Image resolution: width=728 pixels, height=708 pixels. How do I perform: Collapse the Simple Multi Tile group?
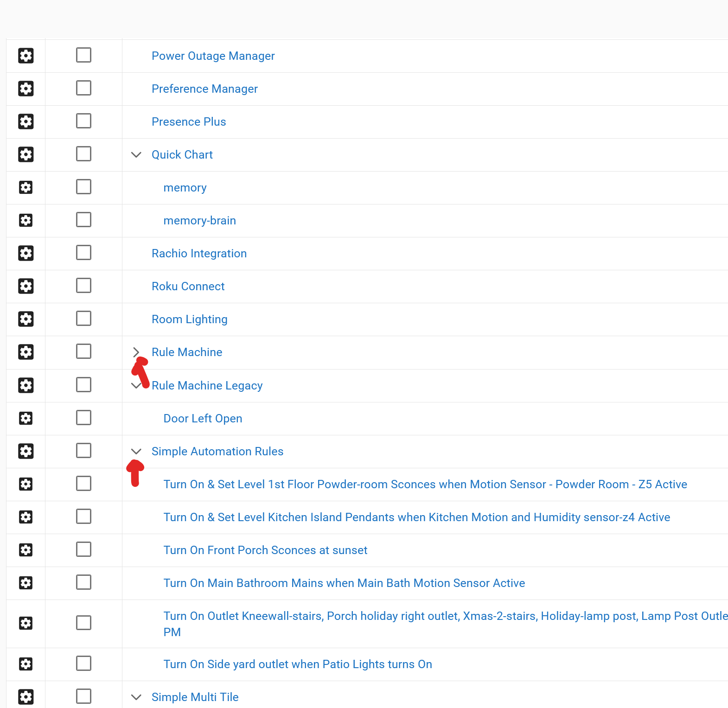click(136, 697)
